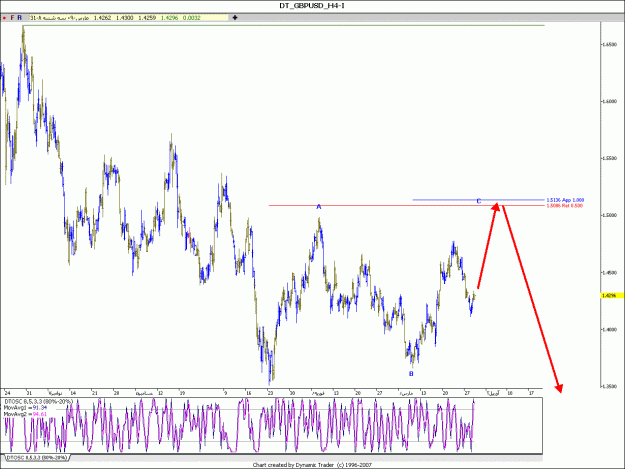Select the DTOSC 8,5,3,3 bottom tab
The image size is (625, 469).
[36, 457]
